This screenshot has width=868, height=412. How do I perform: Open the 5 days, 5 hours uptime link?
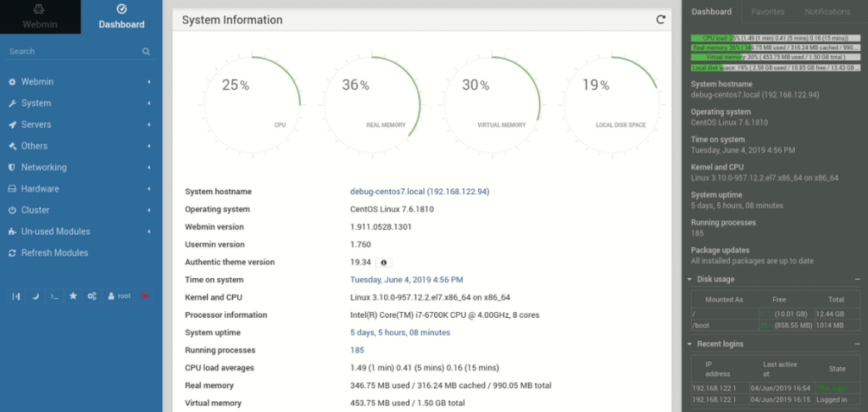tap(400, 333)
